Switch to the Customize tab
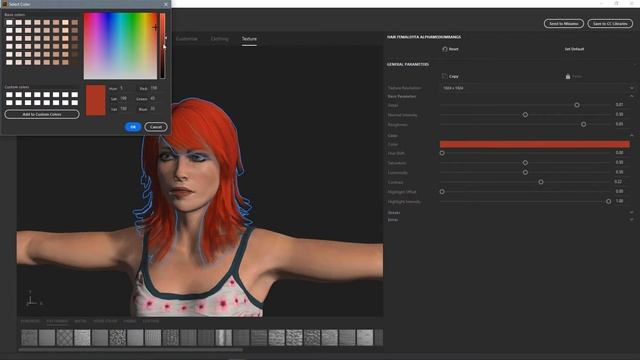 click(187, 39)
